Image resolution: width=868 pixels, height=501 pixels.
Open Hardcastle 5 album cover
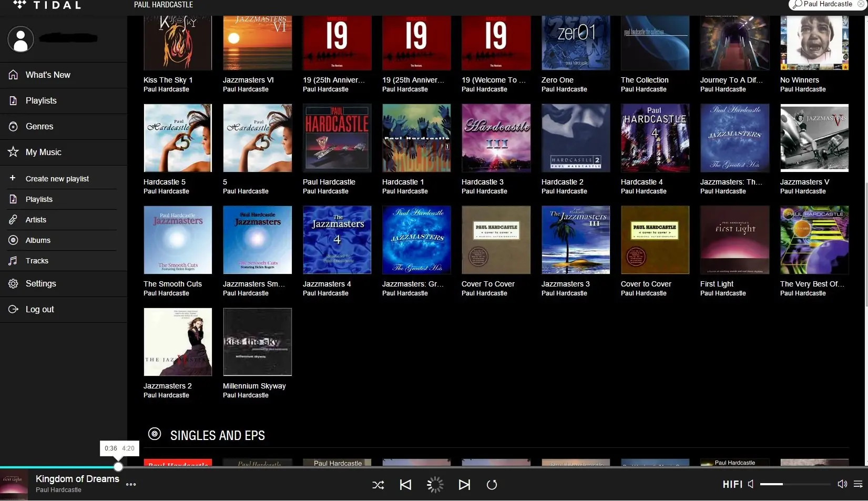178,138
